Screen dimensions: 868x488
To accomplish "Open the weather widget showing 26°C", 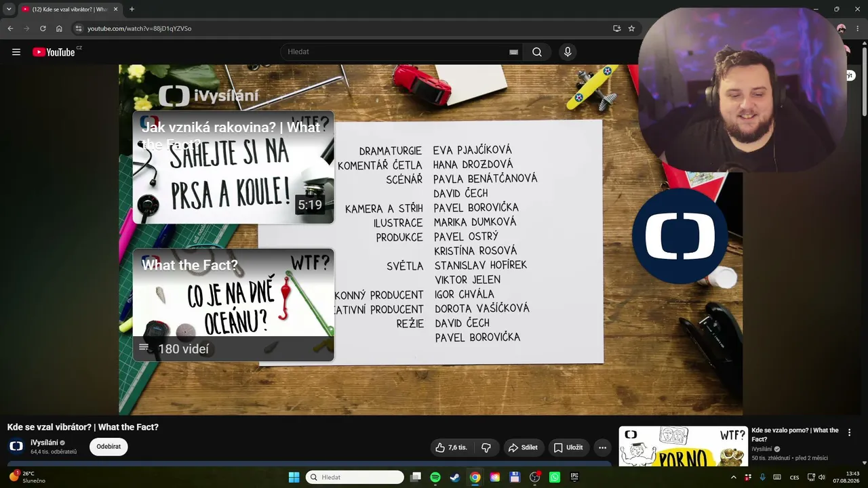I will point(27,477).
